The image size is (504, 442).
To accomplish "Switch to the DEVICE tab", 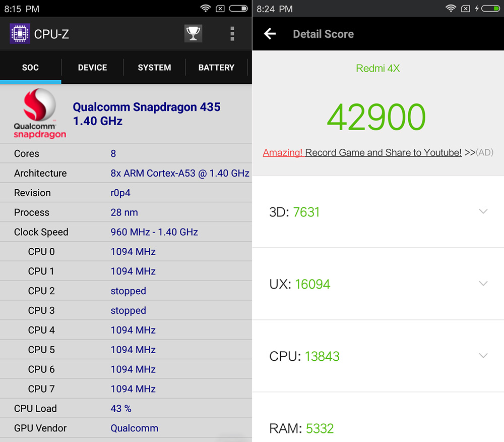I will [93, 68].
